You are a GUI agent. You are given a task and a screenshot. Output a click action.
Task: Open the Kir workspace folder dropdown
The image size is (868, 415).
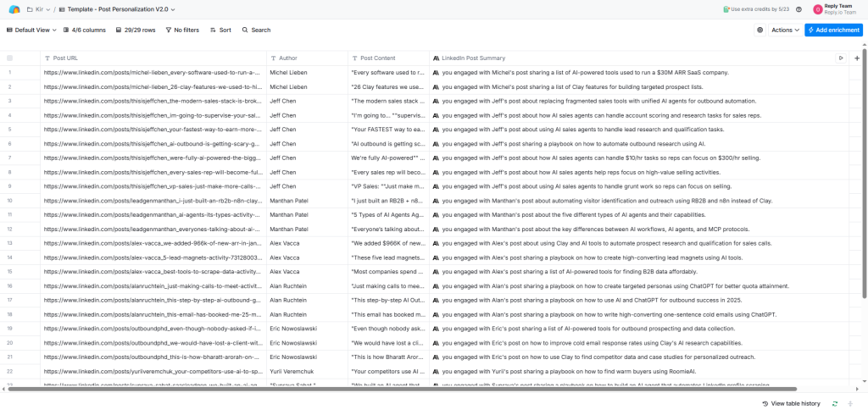pos(39,9)
